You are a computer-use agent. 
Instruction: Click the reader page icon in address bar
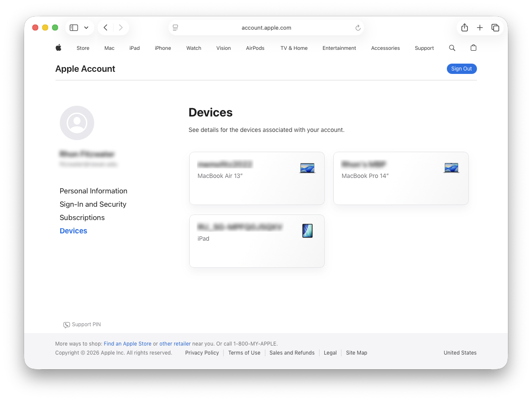[x=175, y=28]
